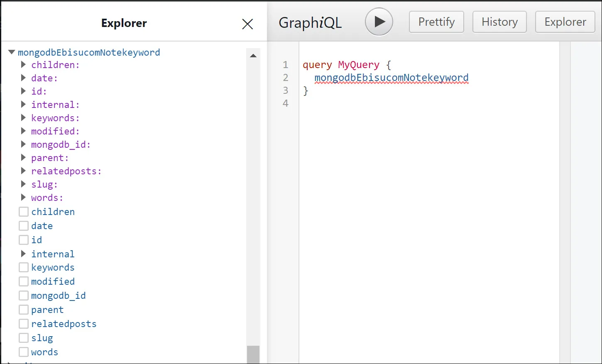Screen dimensions: 602x364
Task: Click the scroll up arrow in Explorer panel
Action: point(253,56)
